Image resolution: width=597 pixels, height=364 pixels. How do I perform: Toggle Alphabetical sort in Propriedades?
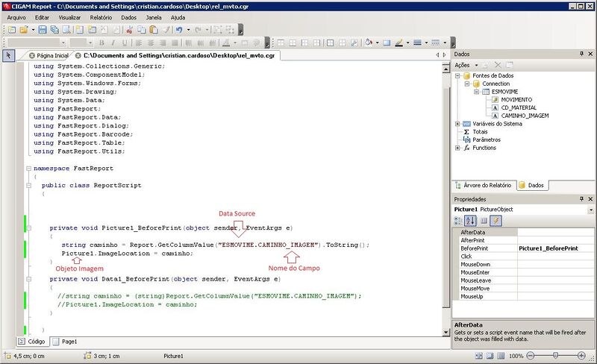(x=470, y=221)
